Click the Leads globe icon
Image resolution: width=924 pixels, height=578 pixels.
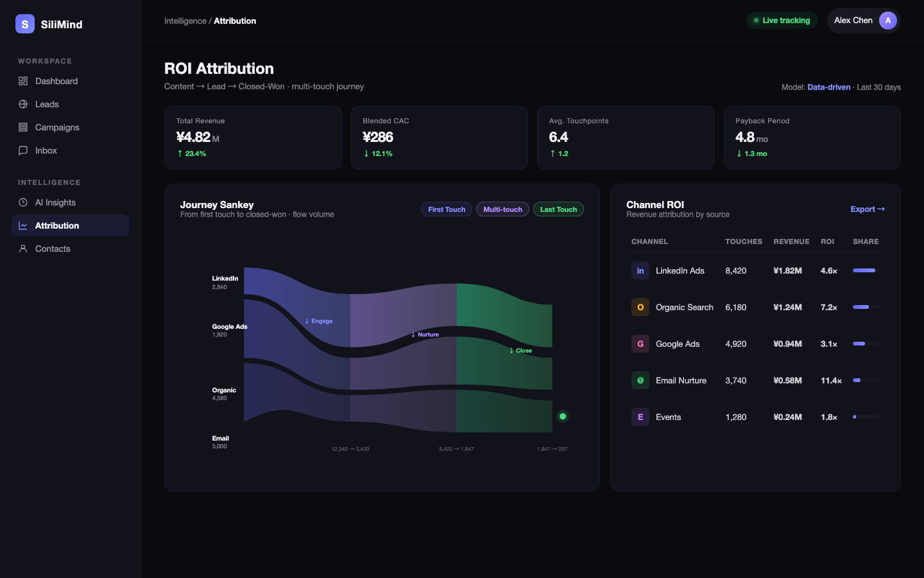pyautogui.click(x=23, y=104)
